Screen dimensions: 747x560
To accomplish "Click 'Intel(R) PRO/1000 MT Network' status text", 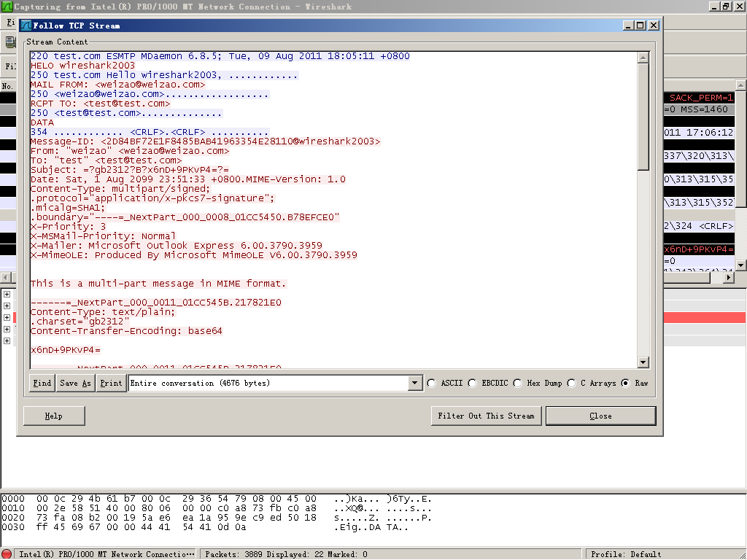I will tap(107, 555).
